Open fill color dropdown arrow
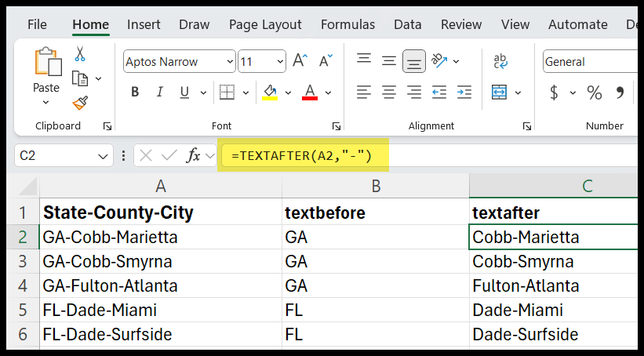 289,93
